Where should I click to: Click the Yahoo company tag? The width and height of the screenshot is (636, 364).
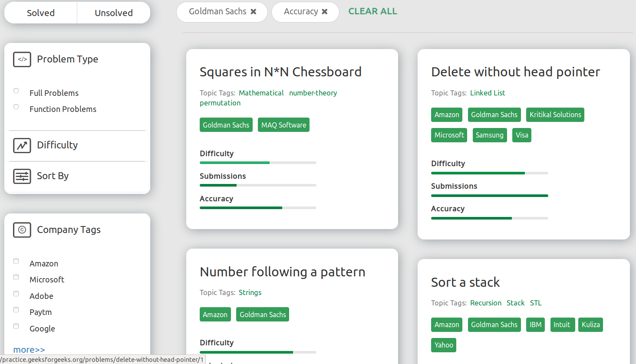click(444, 345)
